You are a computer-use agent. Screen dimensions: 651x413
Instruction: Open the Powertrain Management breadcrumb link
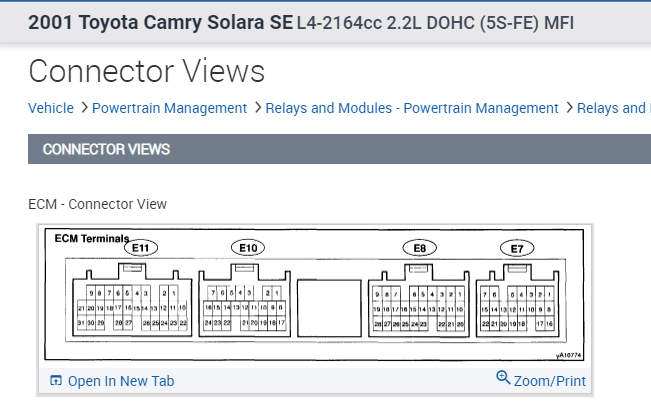(x=169, y=108)
